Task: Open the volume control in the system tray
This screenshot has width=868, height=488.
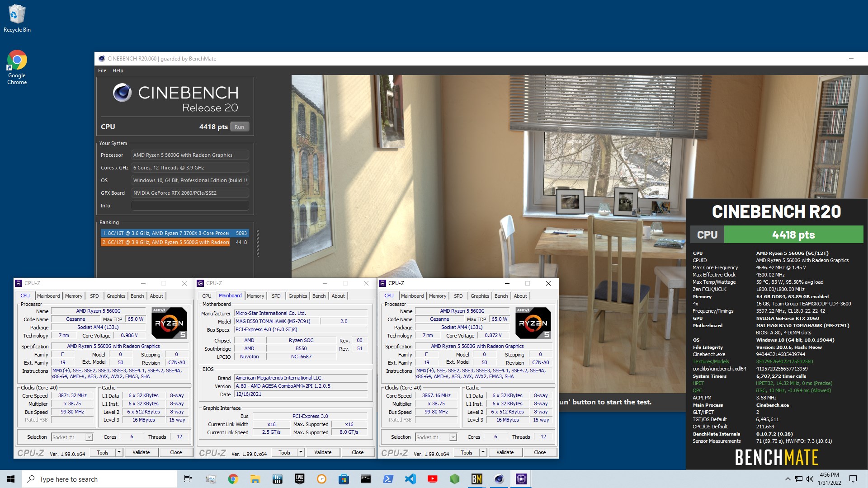Action: click(x=809, y=479)
